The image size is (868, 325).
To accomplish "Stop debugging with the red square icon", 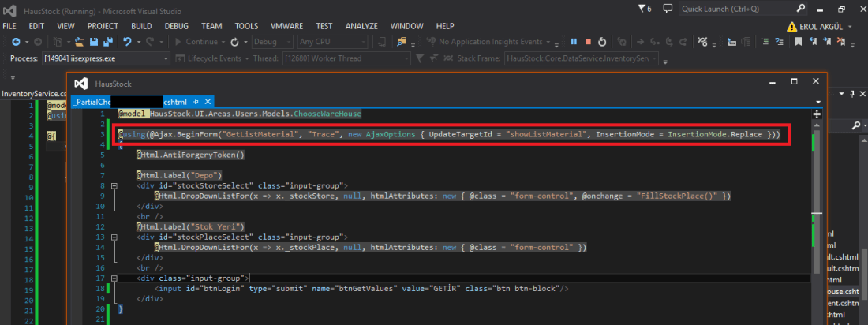I will tap(589, 42).
